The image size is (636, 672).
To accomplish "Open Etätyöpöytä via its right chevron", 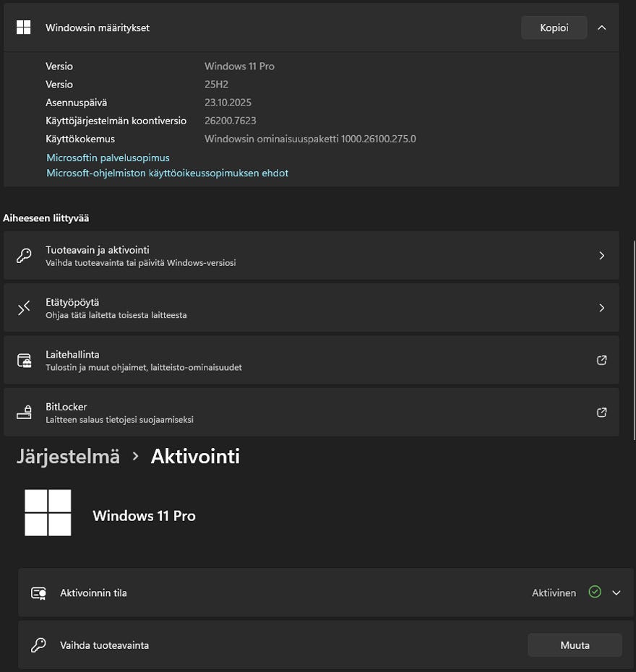I will (601, 308).
